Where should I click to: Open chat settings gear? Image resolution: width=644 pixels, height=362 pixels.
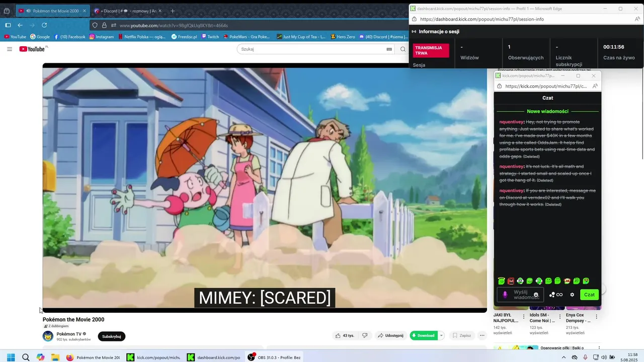[x=572, y=295]
